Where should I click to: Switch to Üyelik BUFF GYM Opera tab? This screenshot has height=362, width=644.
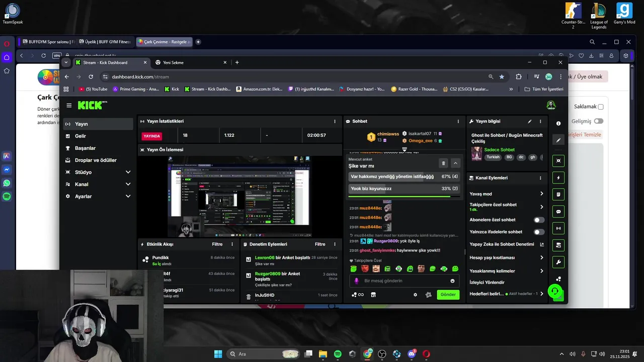pyautogui.click(x=105, y=42)
